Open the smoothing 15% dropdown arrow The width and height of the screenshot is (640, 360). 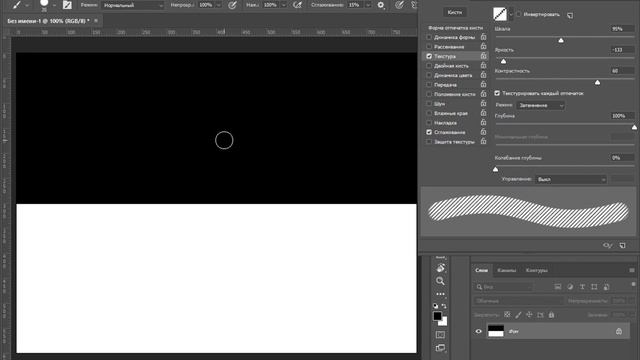coord(368,5)
